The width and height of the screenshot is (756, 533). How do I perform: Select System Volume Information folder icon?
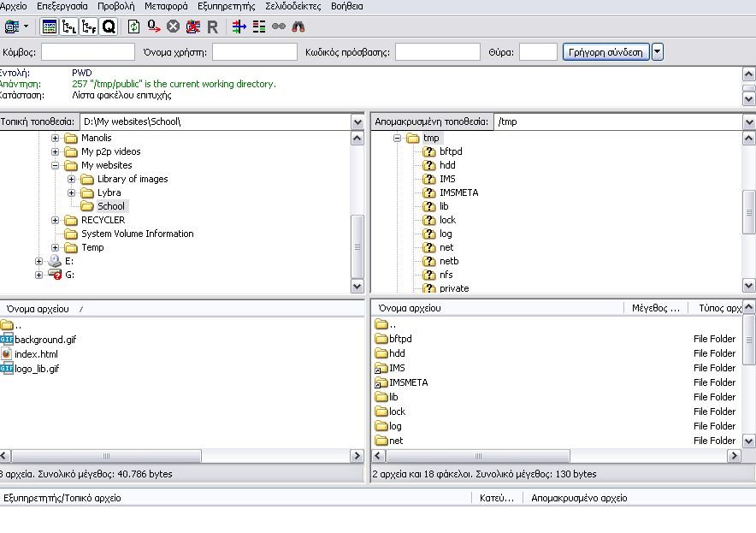pos(71,234)
